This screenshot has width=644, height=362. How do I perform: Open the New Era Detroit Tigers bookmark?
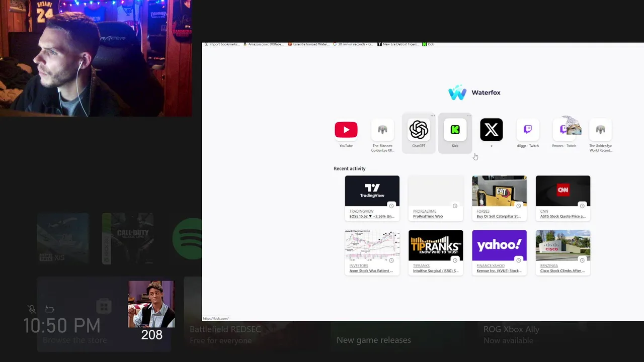398,44
